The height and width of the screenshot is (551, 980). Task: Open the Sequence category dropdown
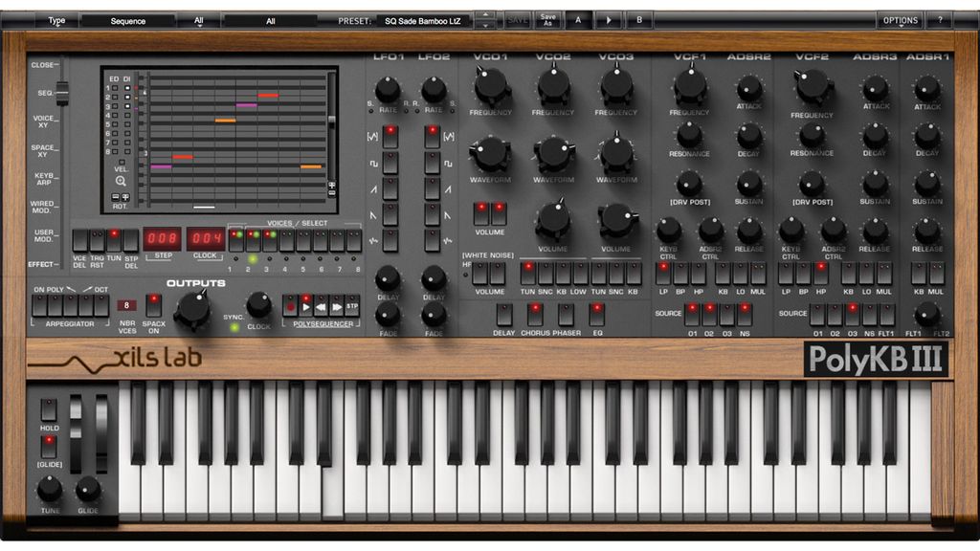[129, 20]
